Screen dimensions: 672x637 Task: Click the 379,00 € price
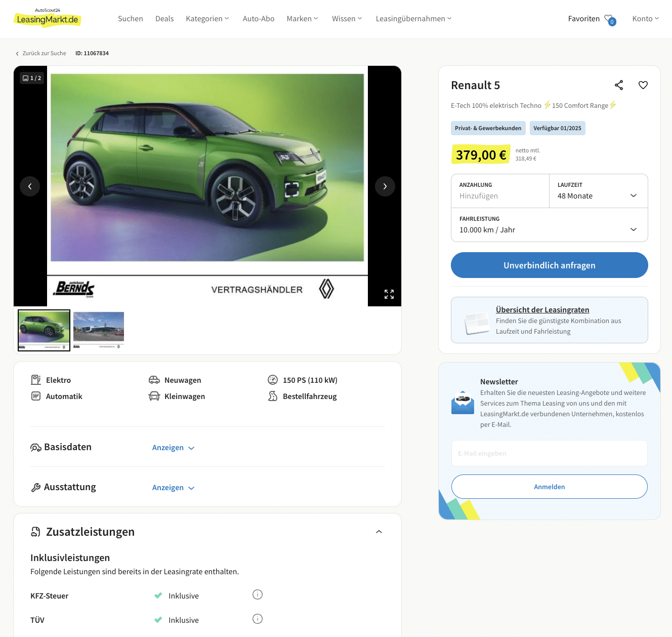[x=481, y=155]
